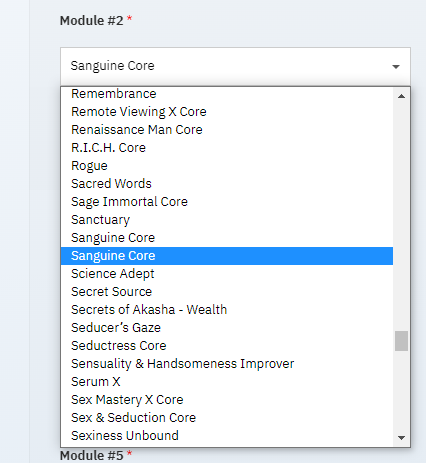
Task: Pick R.I.C.H. Core from the dropdown
Action: click(x=227, y=148)
